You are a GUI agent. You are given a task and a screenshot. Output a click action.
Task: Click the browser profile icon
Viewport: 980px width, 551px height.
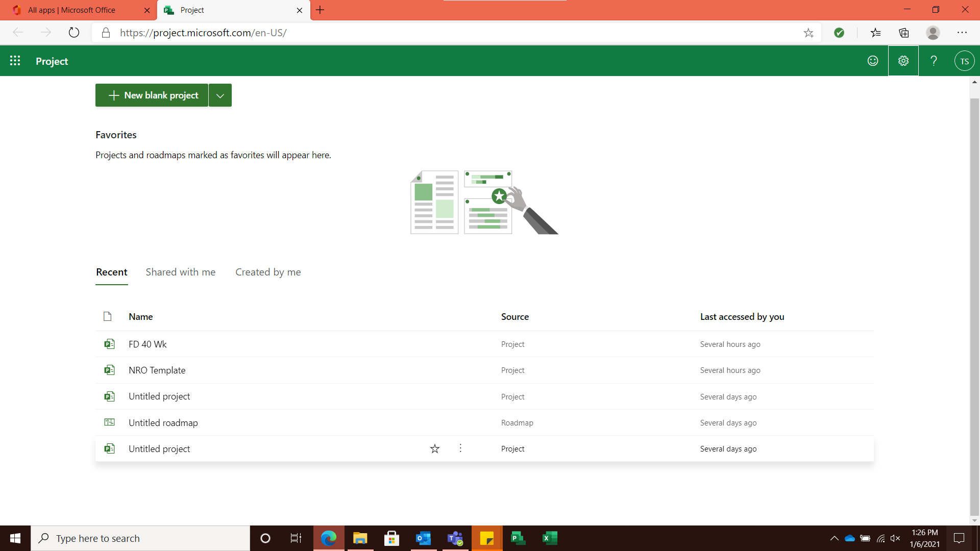coord(933,33)
